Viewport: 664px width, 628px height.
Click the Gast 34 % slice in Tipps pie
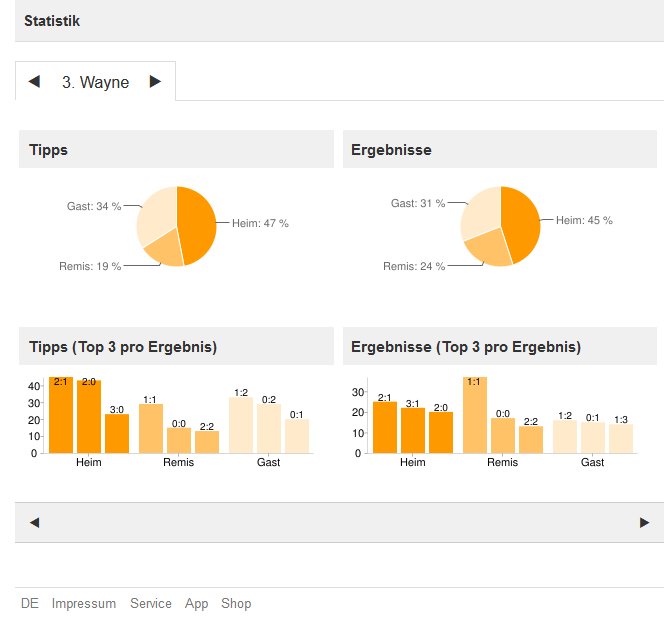[x=155, y=214]
